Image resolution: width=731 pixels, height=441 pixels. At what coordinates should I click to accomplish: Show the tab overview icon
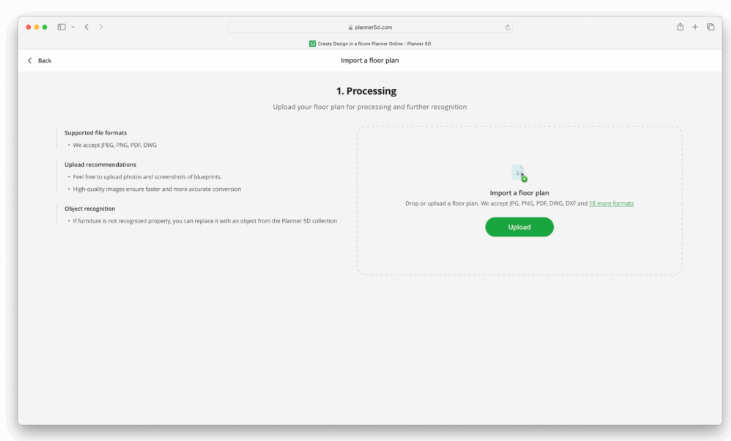coord(710,27)
